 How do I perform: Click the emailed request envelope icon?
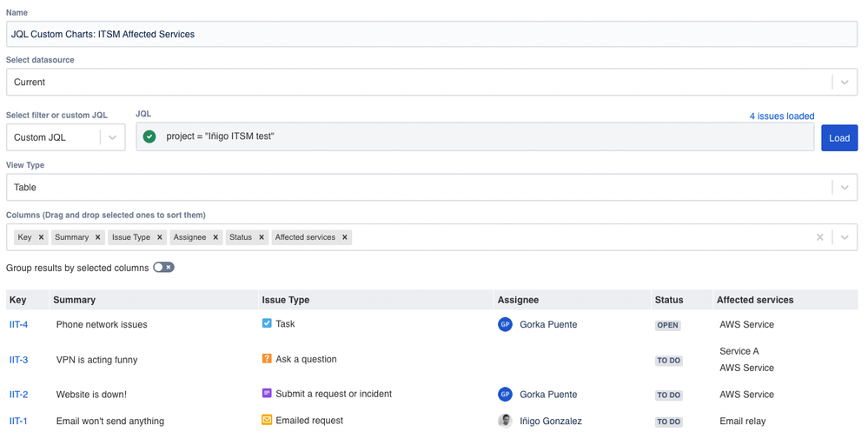pyautogui.click(x=267, y=420)
